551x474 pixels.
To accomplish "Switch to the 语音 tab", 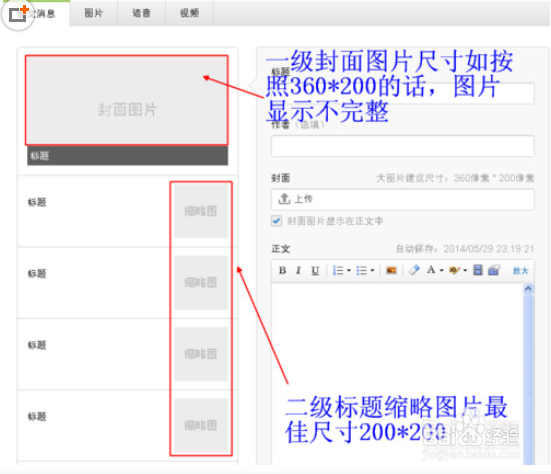I will tap(141, 13).
